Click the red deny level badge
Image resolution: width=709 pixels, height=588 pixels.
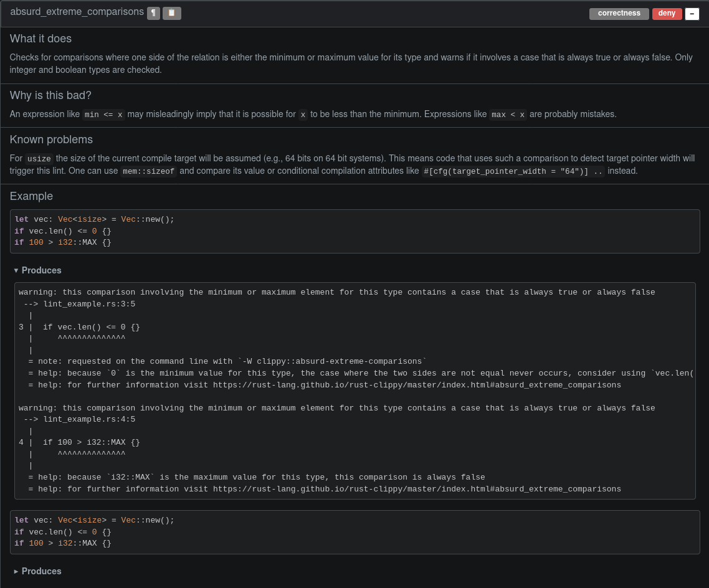point(667,14)
